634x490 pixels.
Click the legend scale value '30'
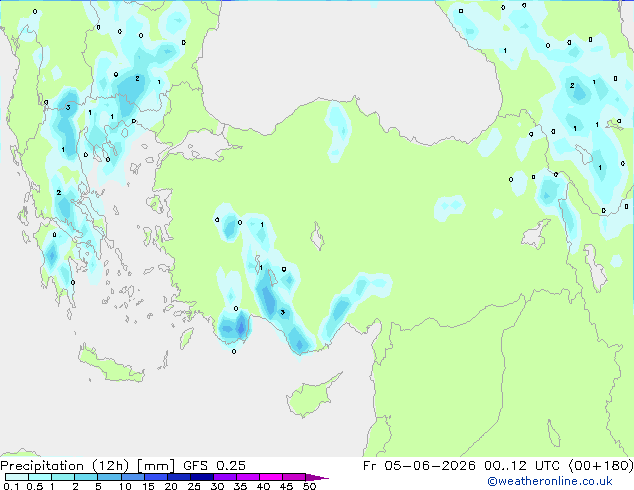coord(218,486)
